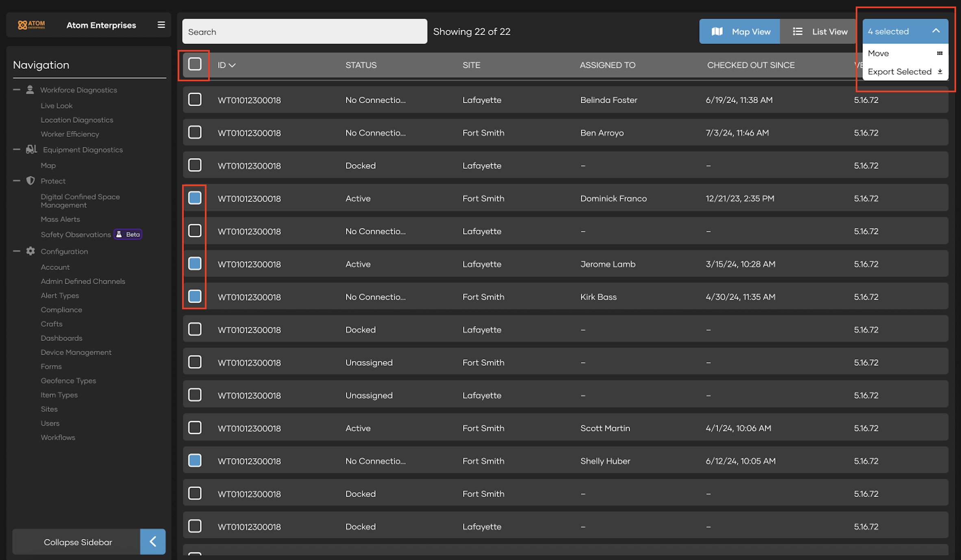Open Safety Observations
This screenshot has height=560, width=961.
(x=76, y=234)
